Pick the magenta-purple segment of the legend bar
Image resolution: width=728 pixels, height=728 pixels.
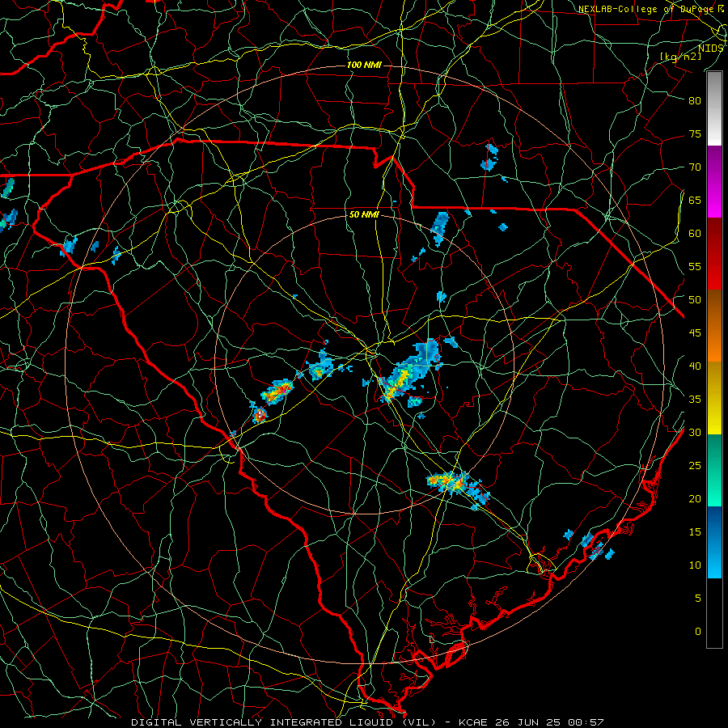pyautogui.click(x=714, y=181)
